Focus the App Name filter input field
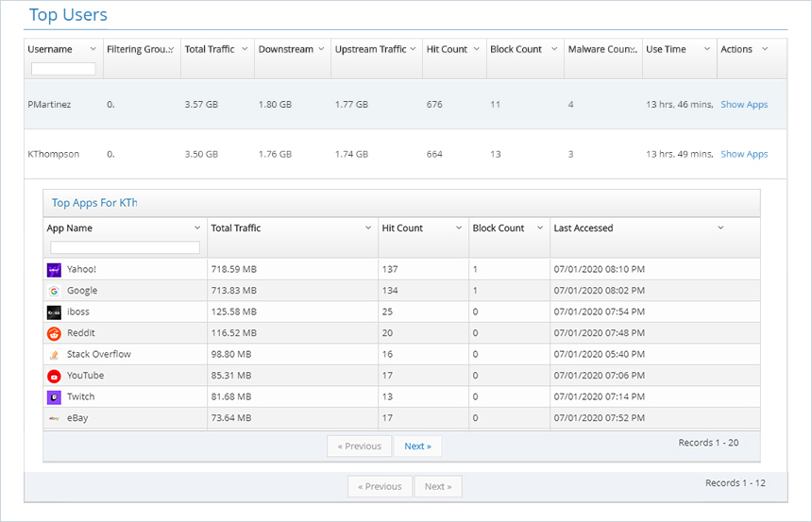Viewport: 812px width, 522px height. pyautogui.click(x=125, y=247)
